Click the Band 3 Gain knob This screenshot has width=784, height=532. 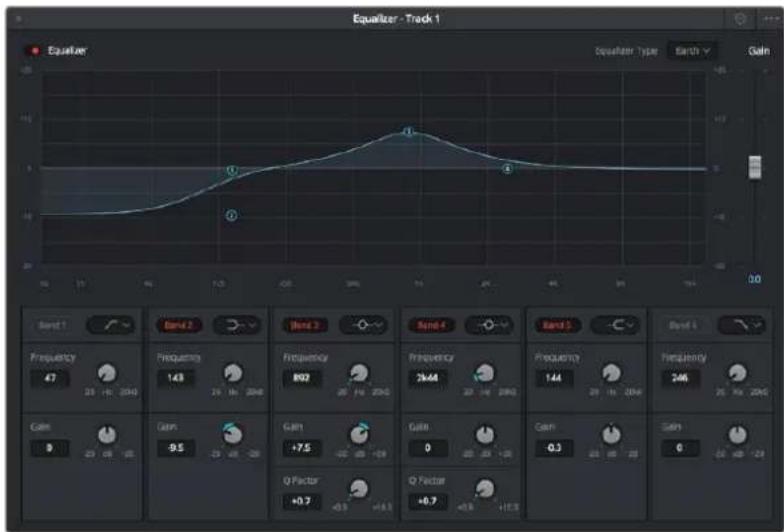tap(359, 434)
